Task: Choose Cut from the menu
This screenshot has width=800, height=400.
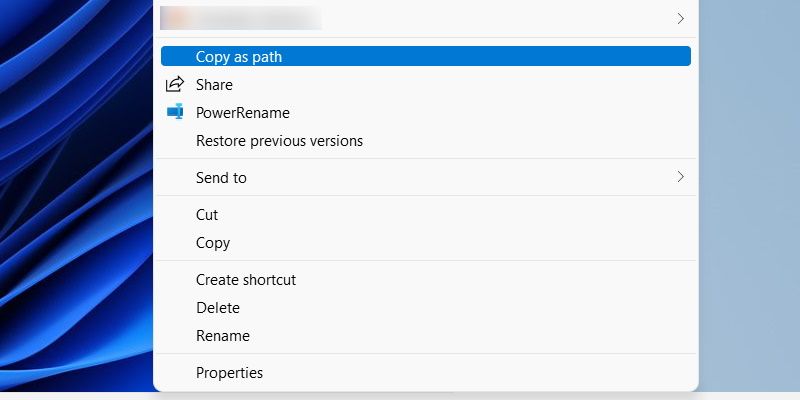Action: (426, 214)
